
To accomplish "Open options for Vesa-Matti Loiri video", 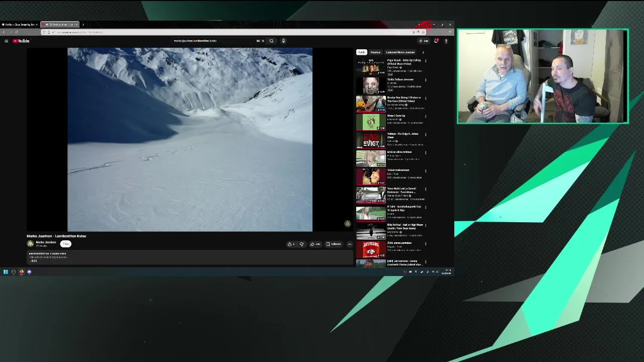I will point(426,189).
